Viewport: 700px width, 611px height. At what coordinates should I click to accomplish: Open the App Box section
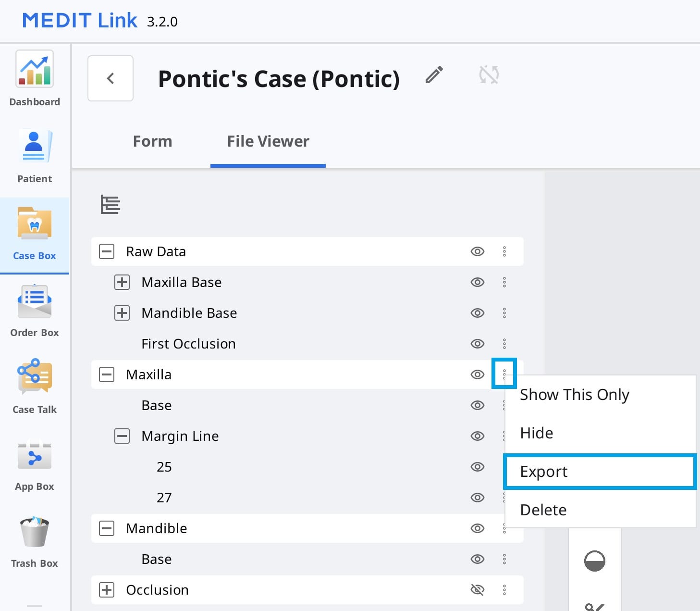(x=35, y=465)
